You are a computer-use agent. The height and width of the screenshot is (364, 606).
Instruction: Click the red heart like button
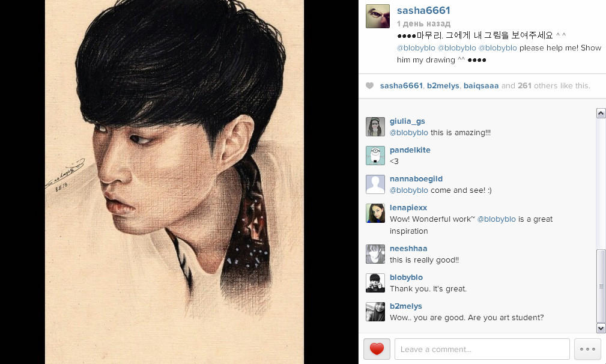click(377, 349)
